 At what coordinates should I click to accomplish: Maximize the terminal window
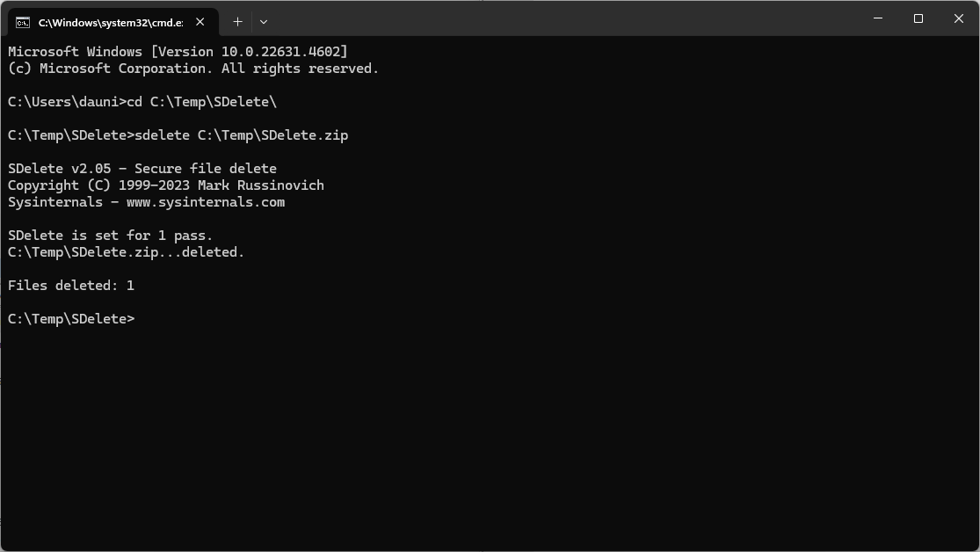pyautogui.click(x=918, y=18)
